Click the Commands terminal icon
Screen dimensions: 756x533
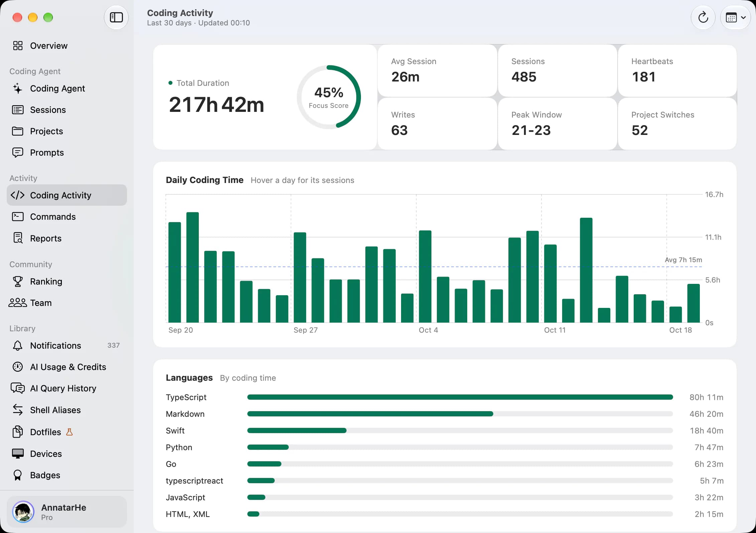click(x=18, y=216)
